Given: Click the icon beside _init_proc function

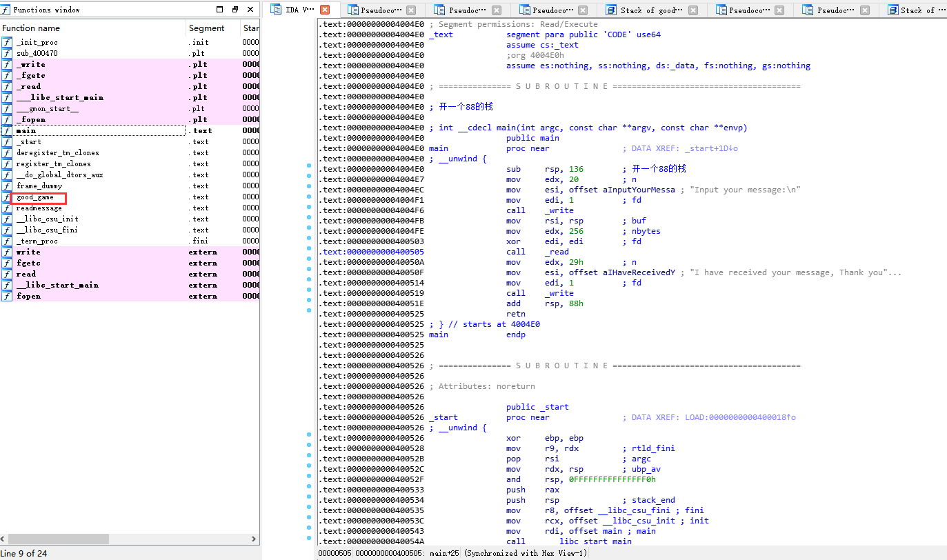Looking at the screenshot, I should coord(7,43).
